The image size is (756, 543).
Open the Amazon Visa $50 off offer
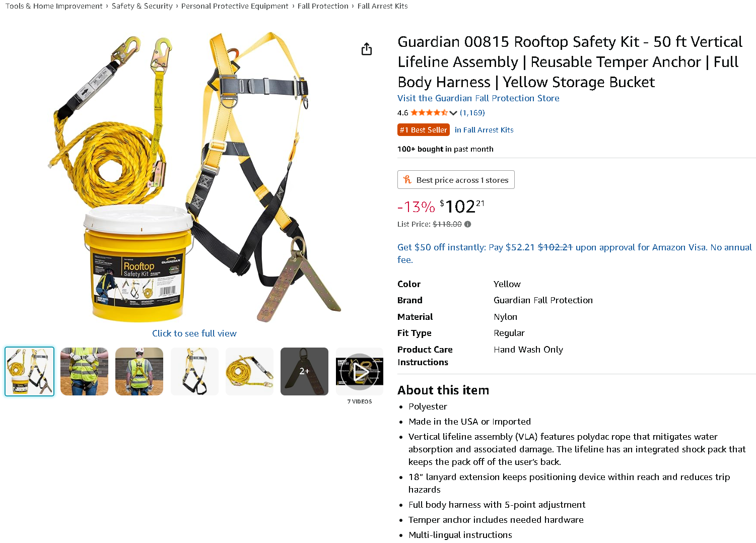(x=574, y=253)
